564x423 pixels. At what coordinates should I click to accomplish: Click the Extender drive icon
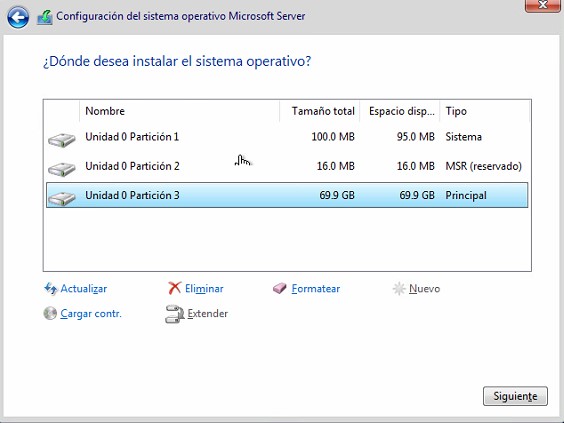coord(174,314)
